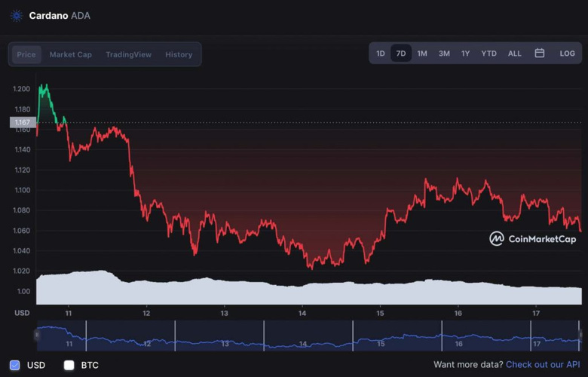The height and width of the screenshot is (377, 588).
Task: Click the 1.100 label on price axis
Action: point(23,190)
